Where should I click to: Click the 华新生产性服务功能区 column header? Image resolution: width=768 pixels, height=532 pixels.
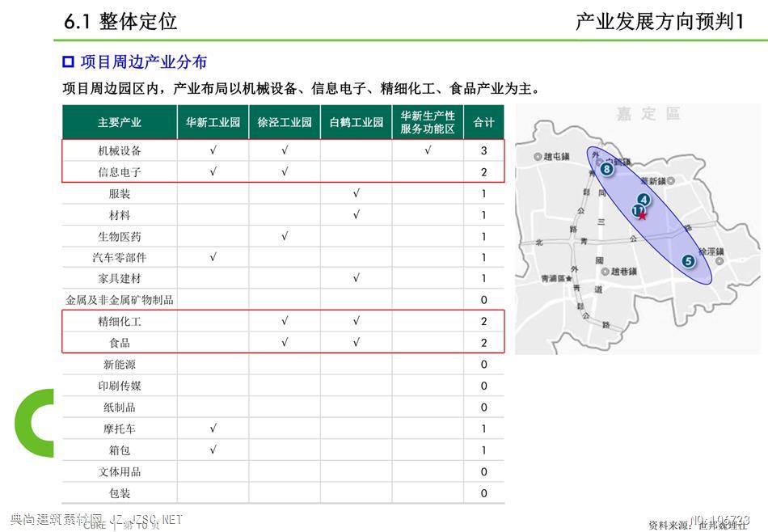[428, 122]
